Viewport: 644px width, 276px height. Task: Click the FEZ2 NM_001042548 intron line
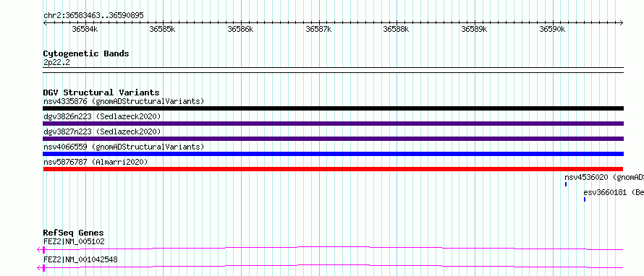tap(334, 265)
